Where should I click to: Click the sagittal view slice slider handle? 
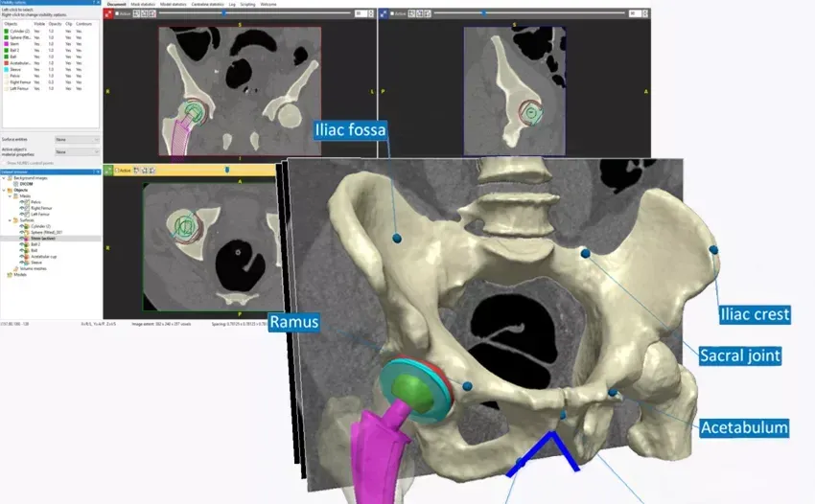(x=484, y=13)
